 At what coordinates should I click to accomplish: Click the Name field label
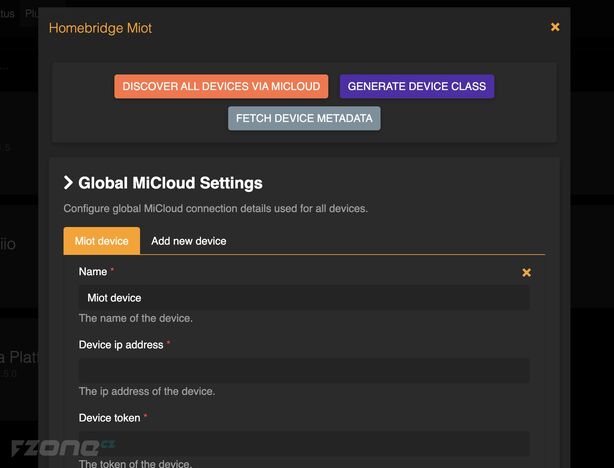[x=93, y=271]
